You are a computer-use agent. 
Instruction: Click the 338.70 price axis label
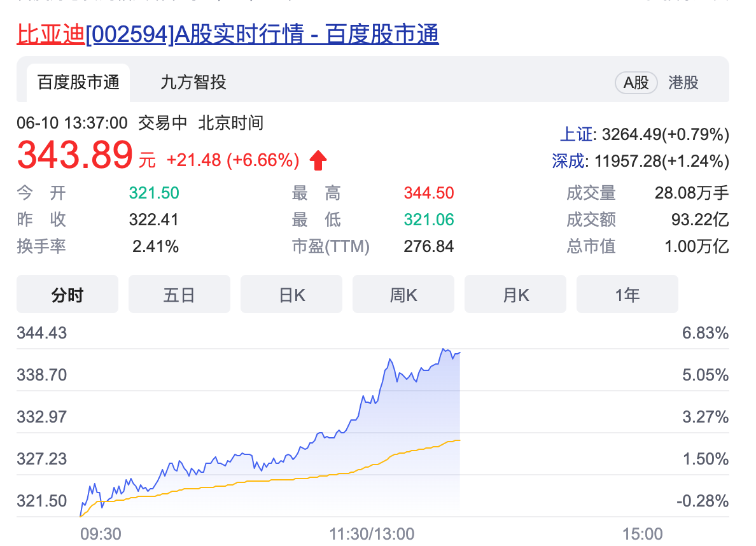coord(42,375)
